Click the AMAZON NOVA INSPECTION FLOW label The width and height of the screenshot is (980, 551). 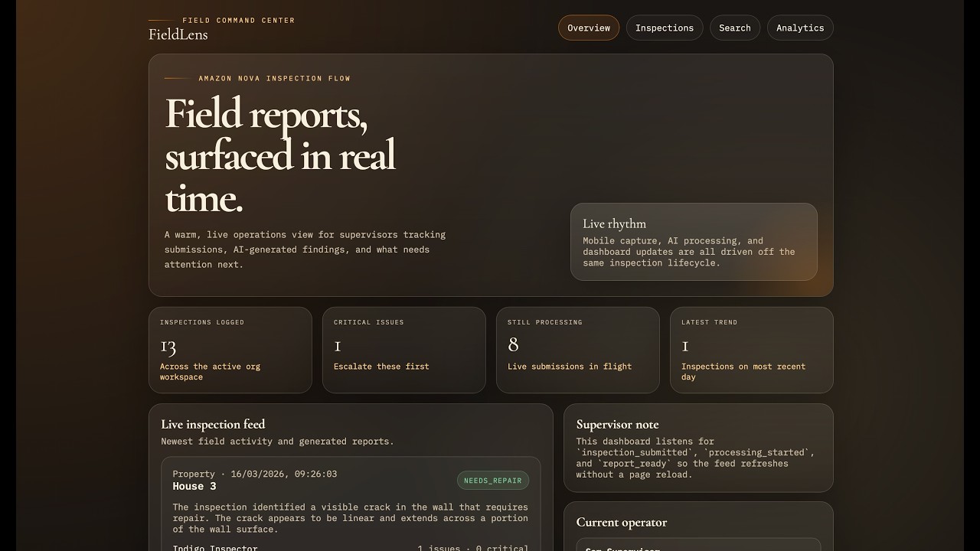275,78
